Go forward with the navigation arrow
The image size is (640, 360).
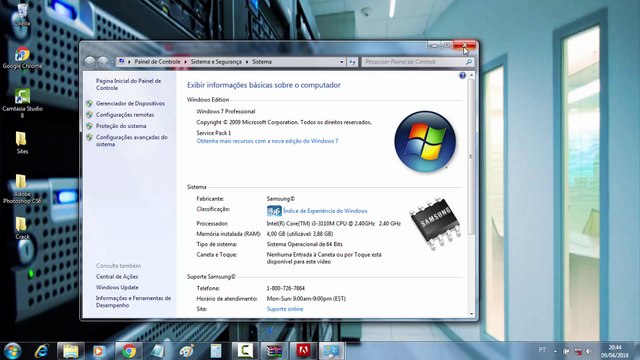pyautogui.click(x=103, y=62)
